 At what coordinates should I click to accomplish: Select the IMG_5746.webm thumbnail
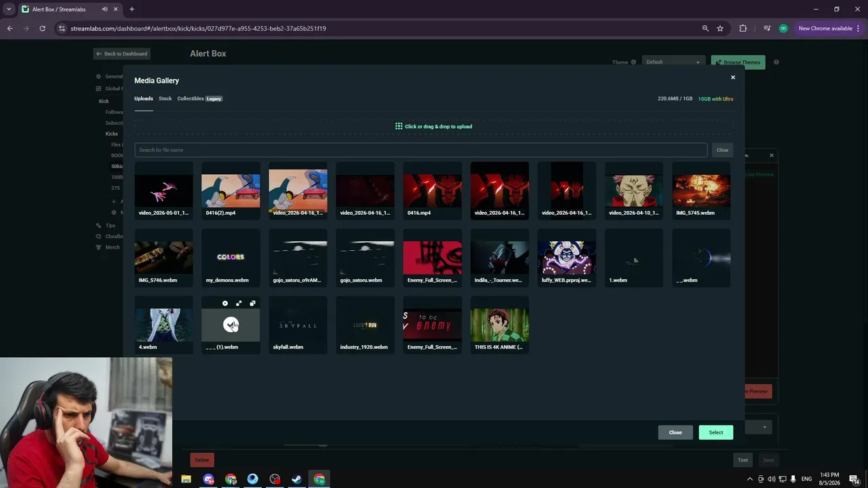(163, 258)
